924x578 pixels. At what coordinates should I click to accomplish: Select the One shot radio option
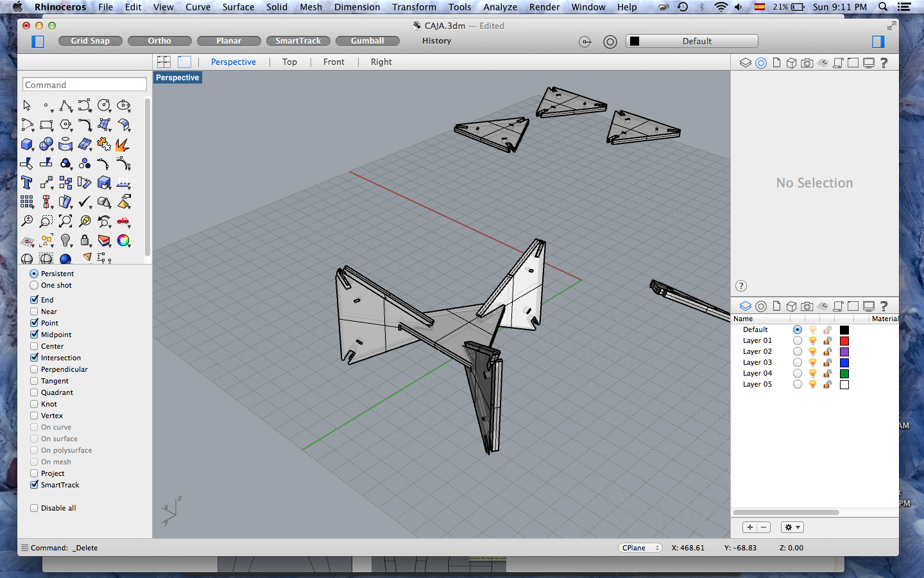(34, 285)
